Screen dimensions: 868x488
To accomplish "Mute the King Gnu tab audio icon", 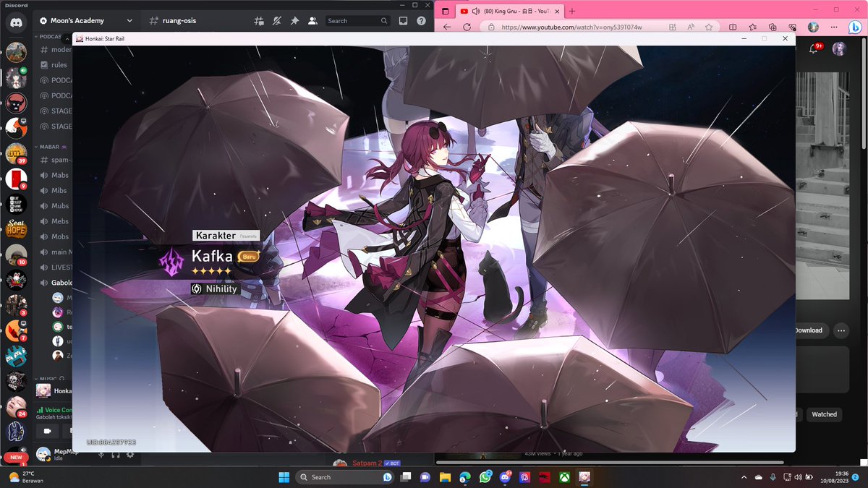I will pyautogui.click(x=476, y=11).
